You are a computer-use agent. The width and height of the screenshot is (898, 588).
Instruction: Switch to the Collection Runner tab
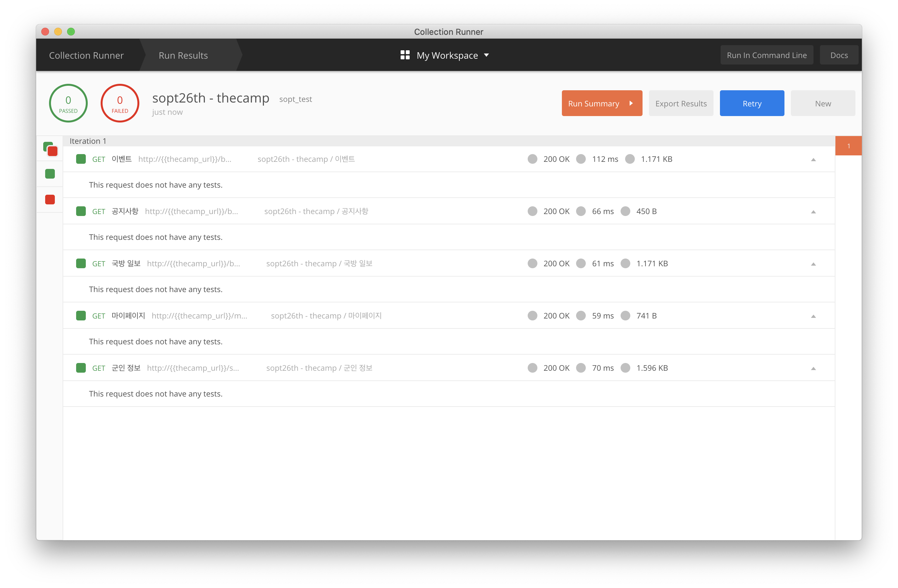pos(86,55)
